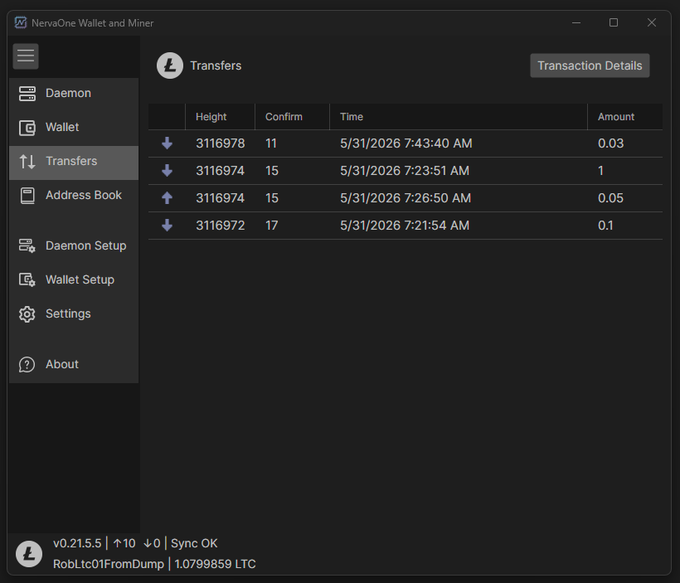Open the About page

pos(74,365)
